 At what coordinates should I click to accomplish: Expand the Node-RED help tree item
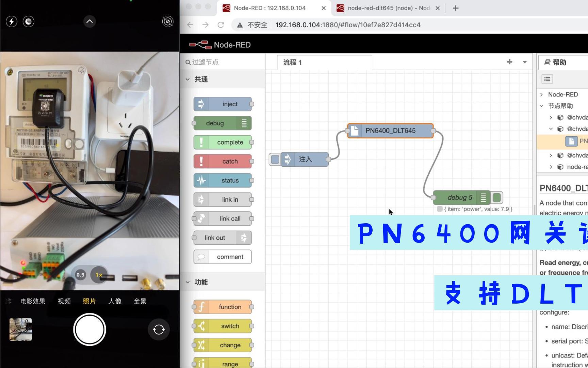542,94
